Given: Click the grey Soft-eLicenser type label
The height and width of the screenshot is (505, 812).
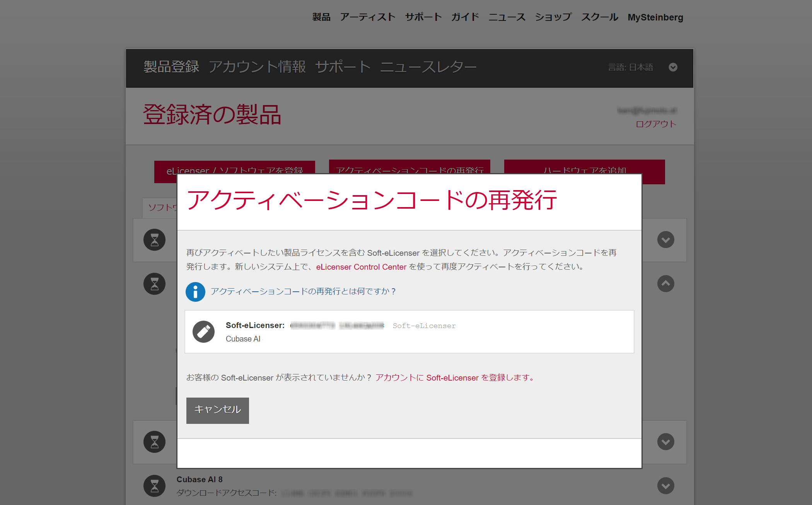Looking at the screenshot, I should 424,326.
